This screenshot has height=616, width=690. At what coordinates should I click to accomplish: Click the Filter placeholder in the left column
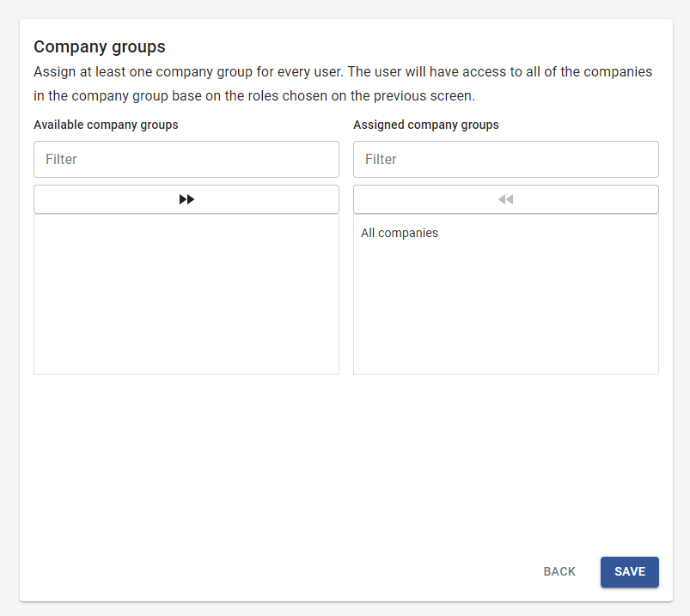61,159
